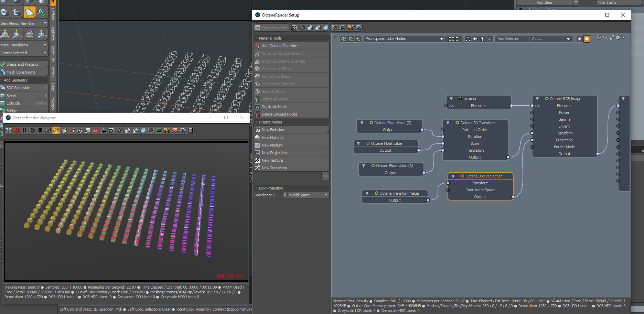Image resolution: width=644 pixels, height=314 pixels.
Task: Click the Open Viewport button
Action: point(271,28)
